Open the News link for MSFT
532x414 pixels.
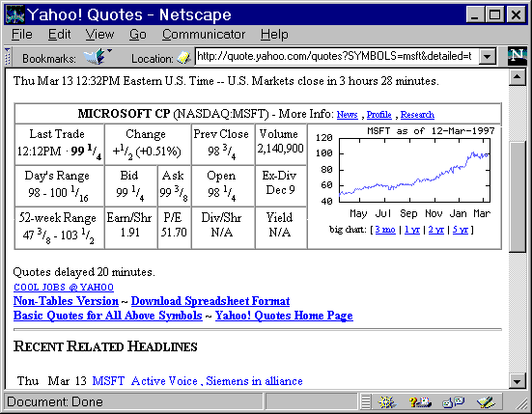[x=347, y=115]
